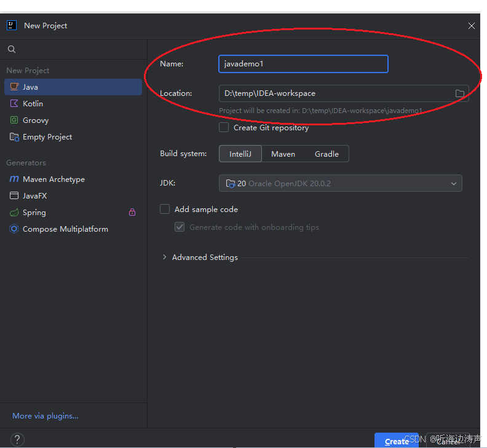The height and width of the screenshot is (448, 487).
Task: Click the Kotlin logo icon
Action: click(x=14, y=103)
